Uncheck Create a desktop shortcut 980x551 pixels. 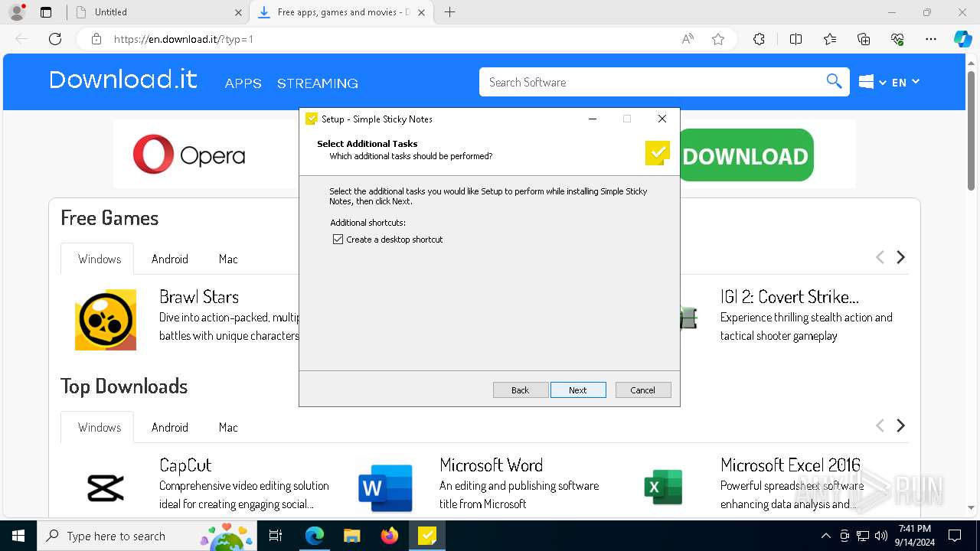[338, 240]
